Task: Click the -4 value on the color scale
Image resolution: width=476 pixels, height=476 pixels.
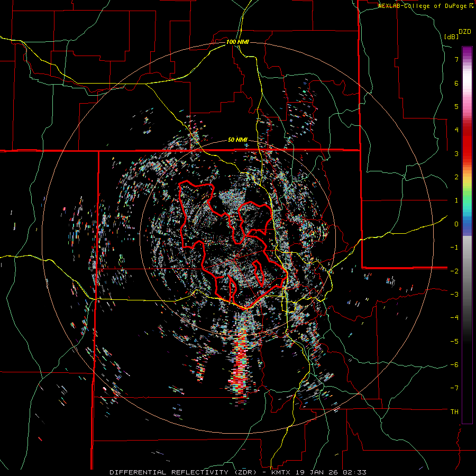Action: coord(454,318)
